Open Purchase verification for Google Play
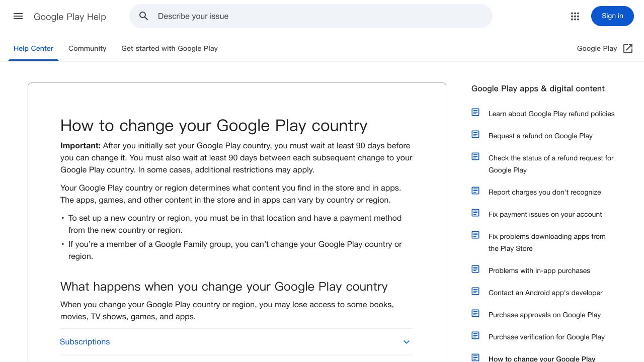 546,337
